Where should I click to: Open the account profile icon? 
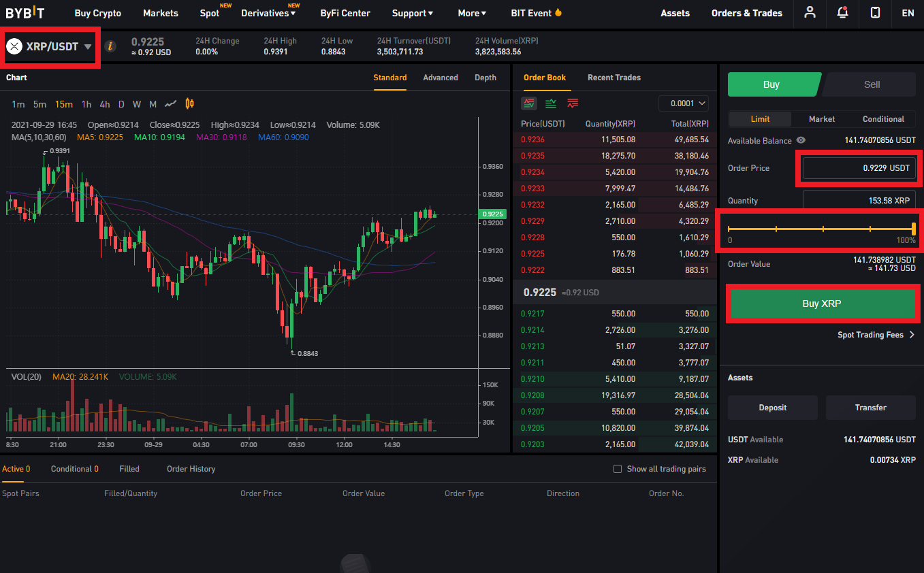coord(810,12)
